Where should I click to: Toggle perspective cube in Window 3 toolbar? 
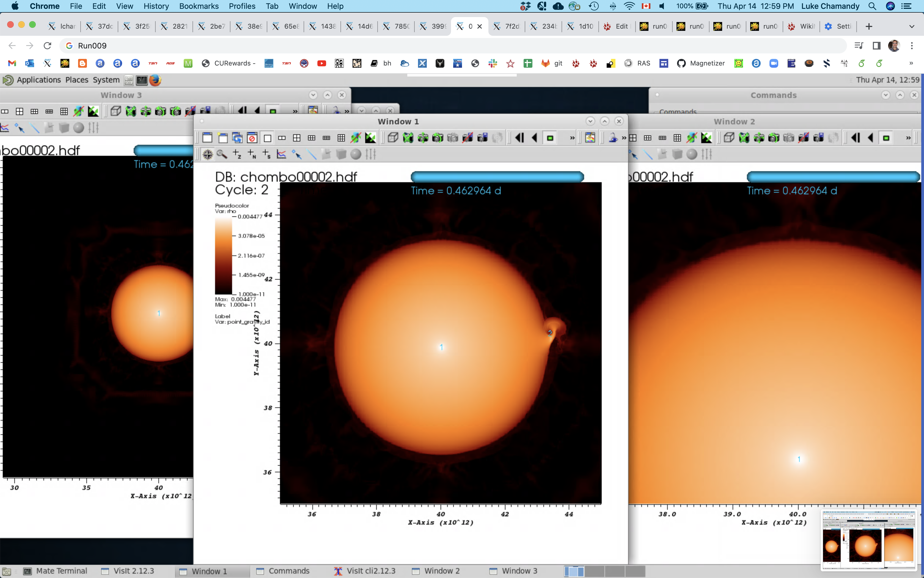pos(116,112)
